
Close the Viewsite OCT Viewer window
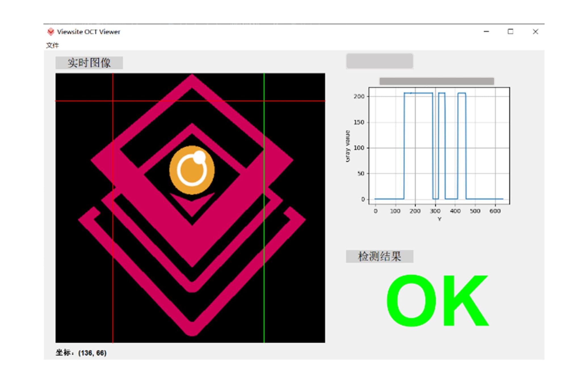tap(535, 32)
